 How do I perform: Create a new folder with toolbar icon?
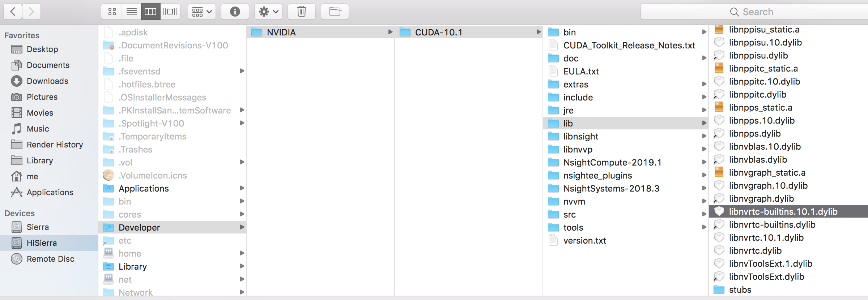point(335,12)
